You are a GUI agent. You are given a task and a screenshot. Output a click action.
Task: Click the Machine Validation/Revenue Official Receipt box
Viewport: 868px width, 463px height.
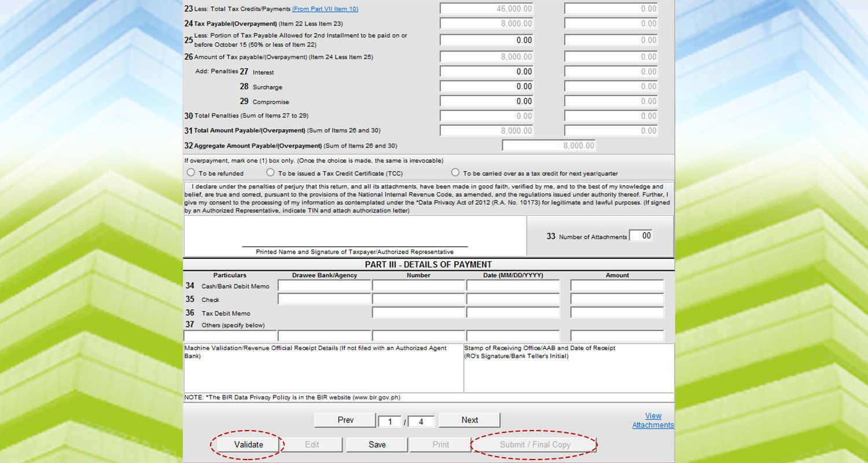click(323, 368)
